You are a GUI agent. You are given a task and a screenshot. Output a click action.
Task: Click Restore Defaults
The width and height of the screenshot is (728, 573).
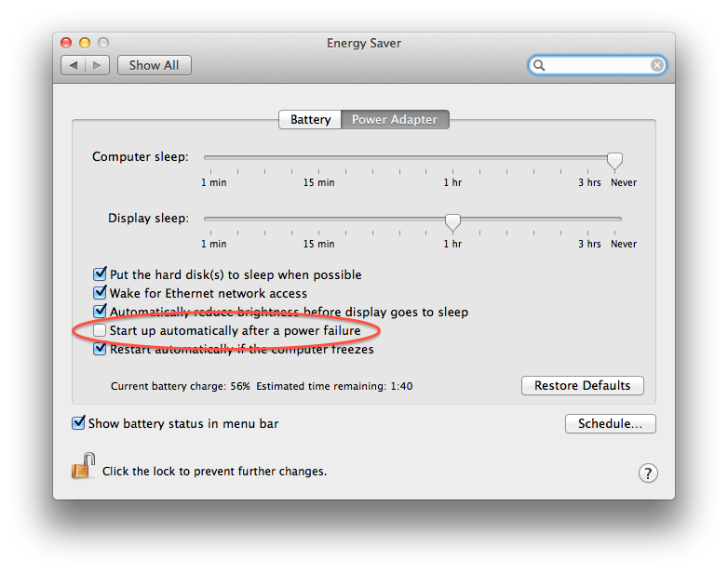(x=582, y=385)
